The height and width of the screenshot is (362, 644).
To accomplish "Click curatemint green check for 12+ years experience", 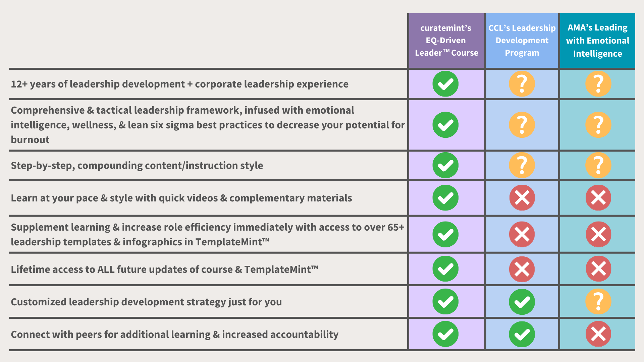I will (445, 84).
